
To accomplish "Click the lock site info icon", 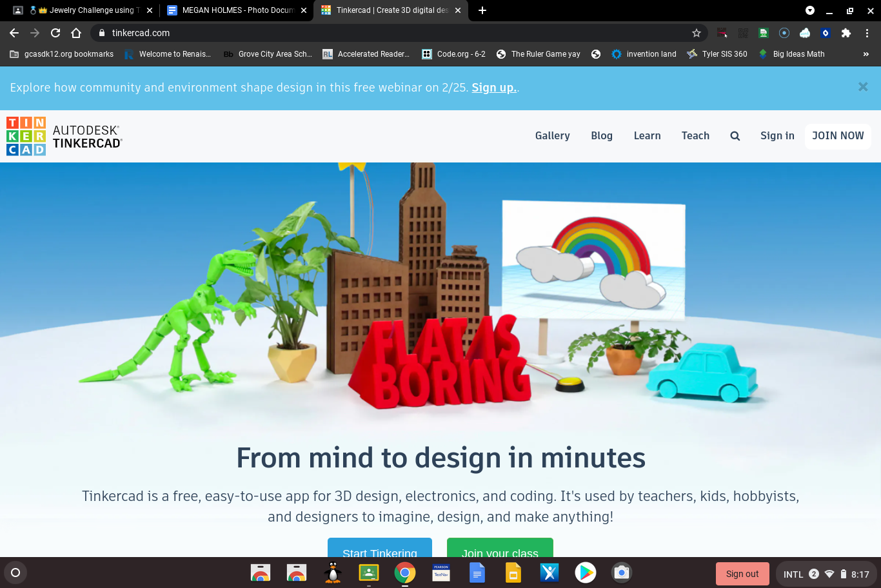I will (102, 33).
